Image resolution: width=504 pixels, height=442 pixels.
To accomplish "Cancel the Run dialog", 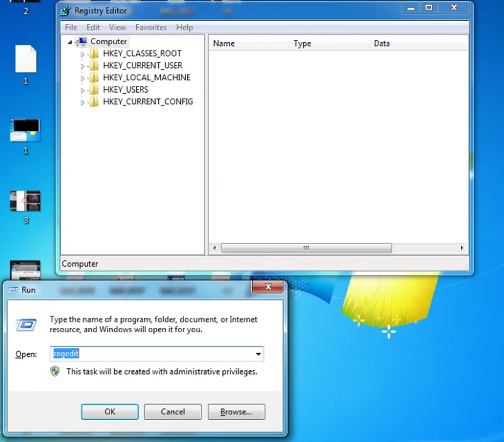I will click(172, 412).
